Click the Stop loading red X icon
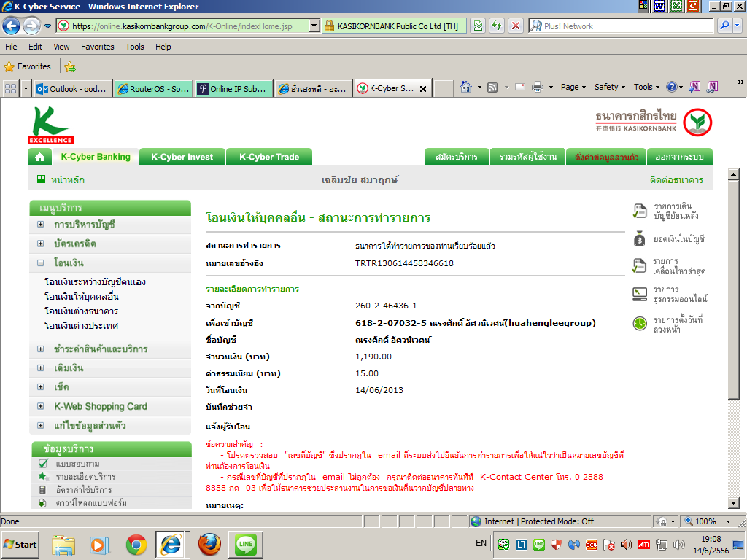 pos(516,26)
